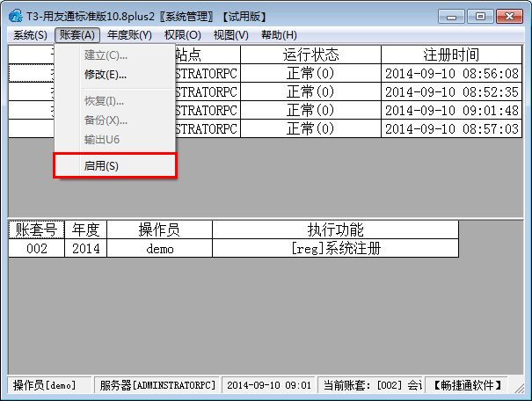Open the 视图(V) menu
This screenshot has height=401, width=532.
point(230,35)
